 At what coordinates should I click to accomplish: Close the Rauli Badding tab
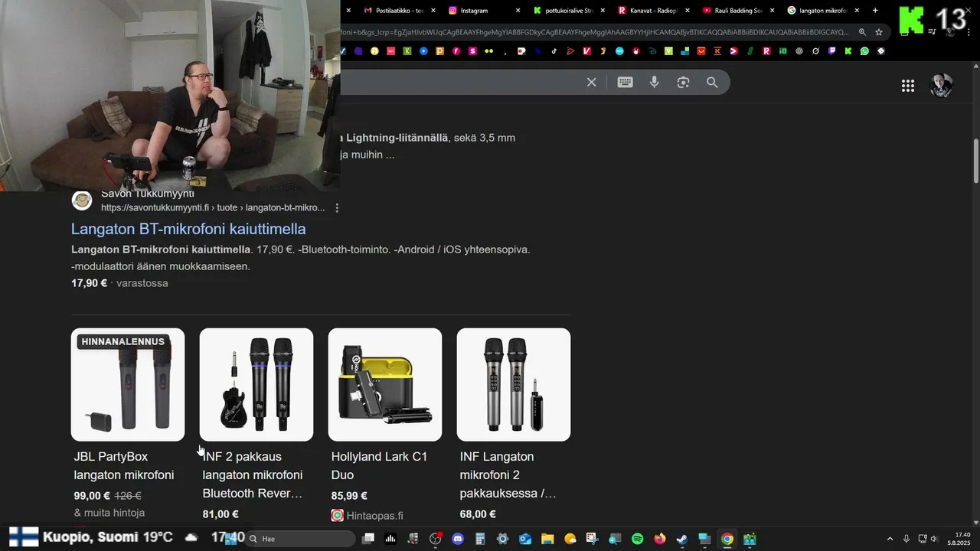[772, 11]
